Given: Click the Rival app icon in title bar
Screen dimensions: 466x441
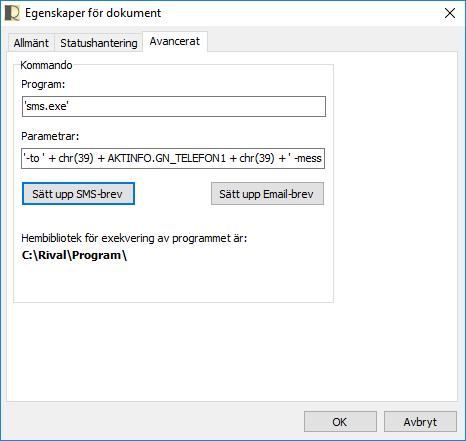Looking at the screenshot, I should coord(12,13).
